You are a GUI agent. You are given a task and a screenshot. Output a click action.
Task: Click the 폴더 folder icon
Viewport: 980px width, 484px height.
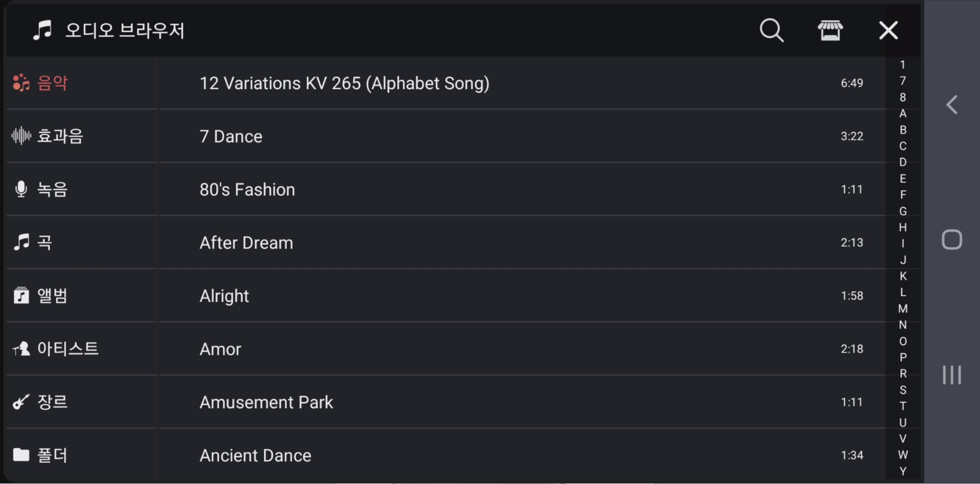21,455
